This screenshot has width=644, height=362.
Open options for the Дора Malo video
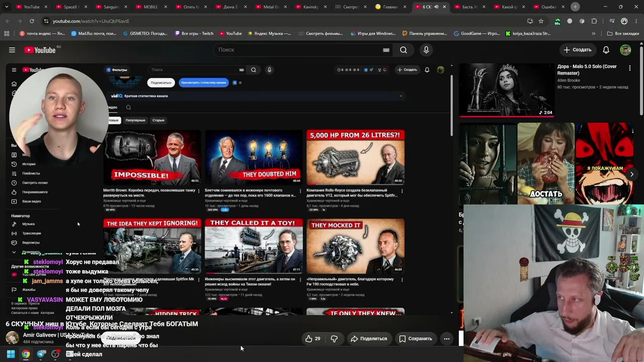(629, 67)
